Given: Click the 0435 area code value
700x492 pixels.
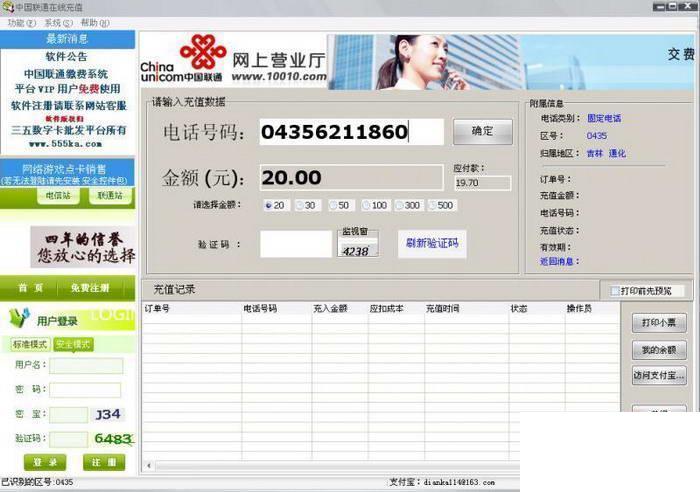Looking at the screenshot, I should [597, 136].
